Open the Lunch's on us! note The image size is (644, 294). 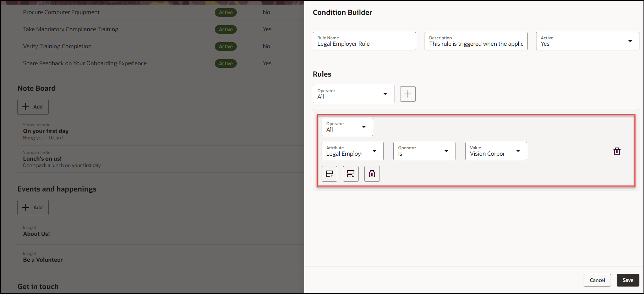[x=160, y=159]
